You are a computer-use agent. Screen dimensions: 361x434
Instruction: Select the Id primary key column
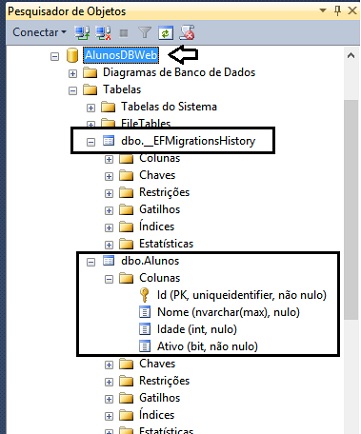click(x=242, y=295)
